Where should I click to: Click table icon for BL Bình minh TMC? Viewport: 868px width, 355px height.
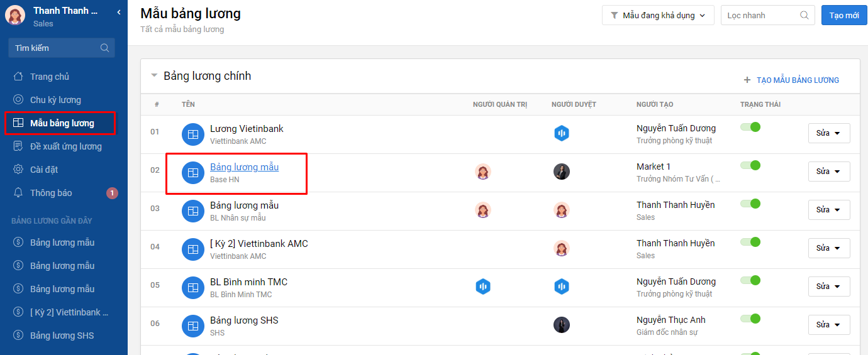pyautogui.click(x=193, y=288)
